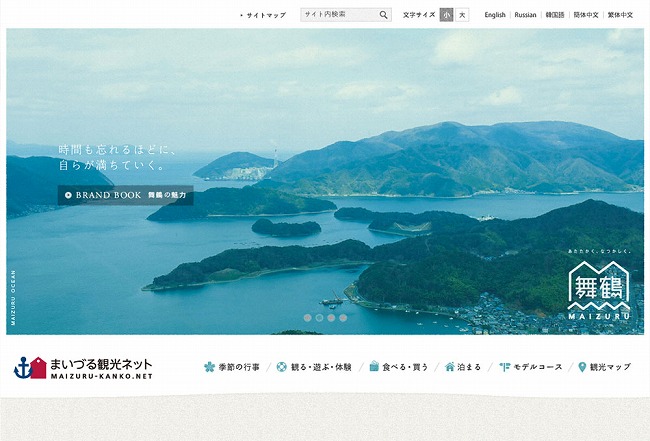Screen dimensions: 650x441
Task: Set text size to small (小)
Action: [x=446, y=15]
